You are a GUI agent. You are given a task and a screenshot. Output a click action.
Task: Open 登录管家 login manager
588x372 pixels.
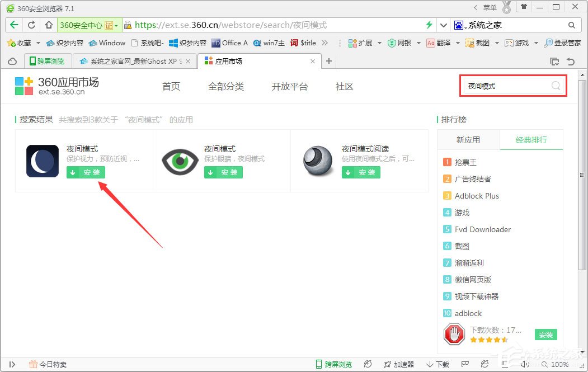(x=561, y=43)
